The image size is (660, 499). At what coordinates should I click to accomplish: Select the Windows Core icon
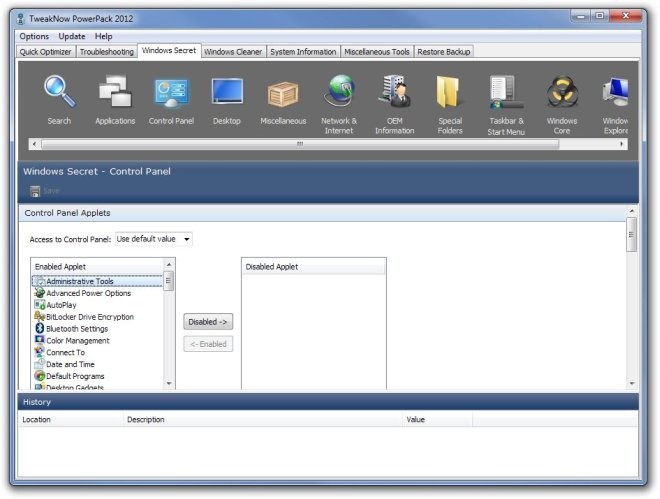tap(562, 92)
